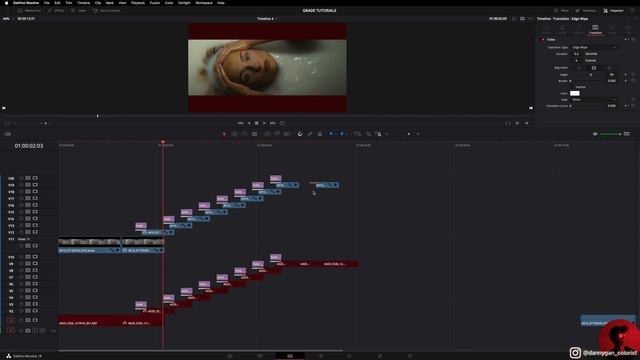Screen dimensions: 640x360
Task: Open the Transition Type dropdown
Action: tap(594, 47)
